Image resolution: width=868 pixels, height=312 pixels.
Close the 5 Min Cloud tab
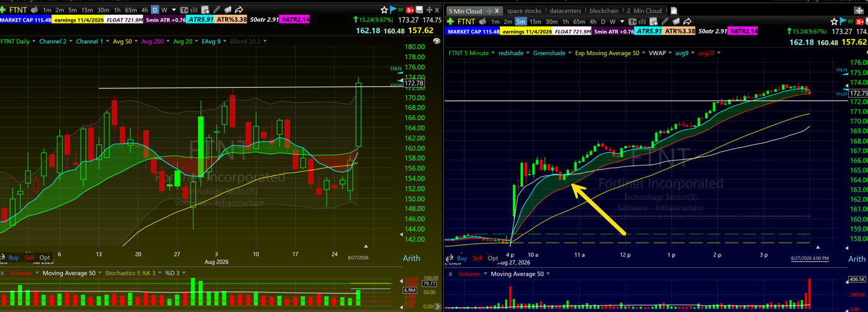click(x=497, y=11)
